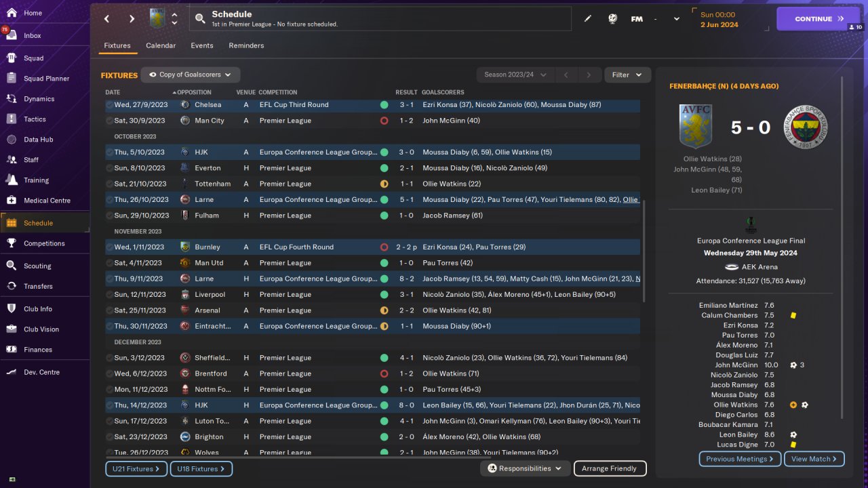Viewport: 868px width, 488px height.
Task: Click the down chevron beside the club badge
Action: click(174, 24)
